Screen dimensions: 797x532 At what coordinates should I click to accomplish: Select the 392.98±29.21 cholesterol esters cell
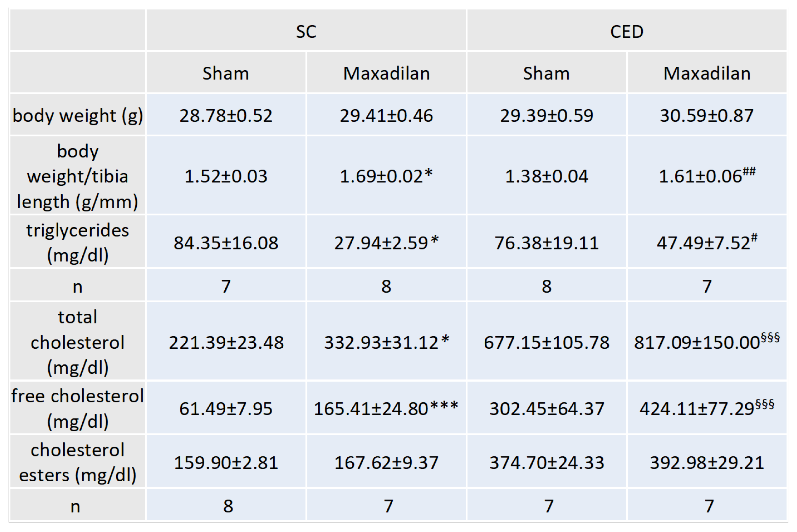(707, 462)
